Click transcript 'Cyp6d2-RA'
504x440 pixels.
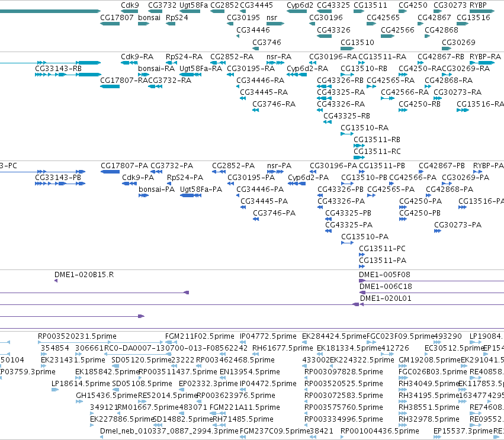pyautogui.click(x=307, y=69)
